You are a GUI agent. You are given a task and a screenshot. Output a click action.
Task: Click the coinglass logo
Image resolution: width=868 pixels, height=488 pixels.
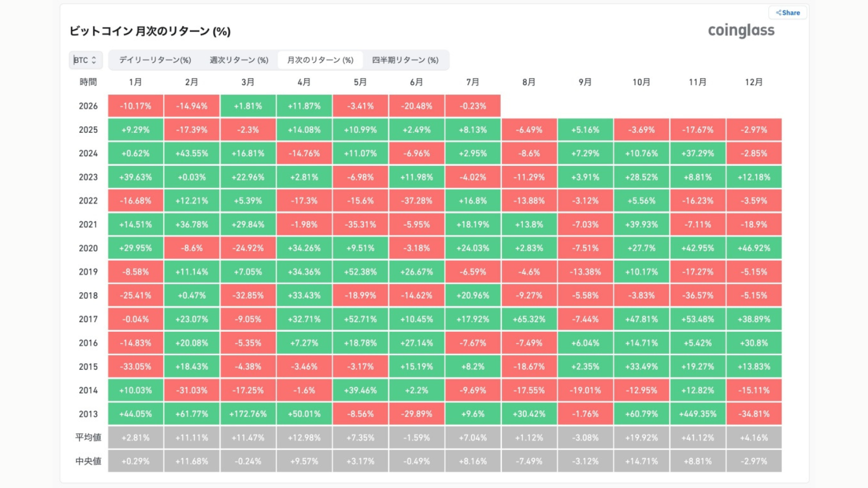741,31
